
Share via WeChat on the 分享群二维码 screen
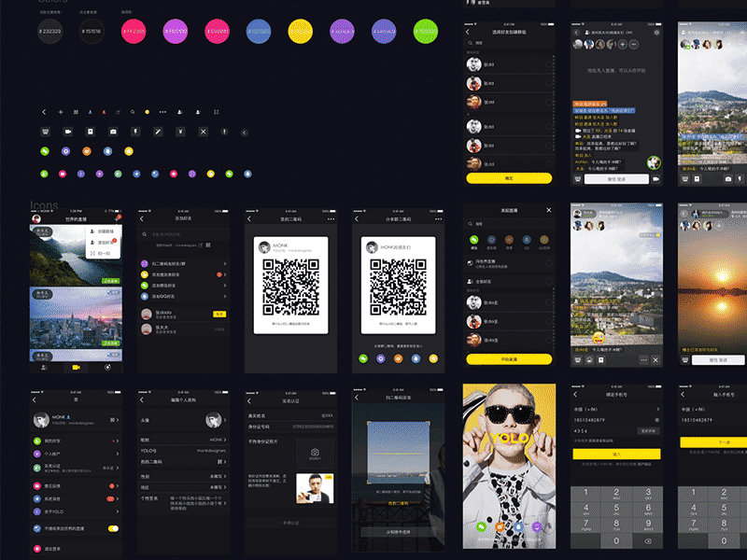tap(363, 358)
